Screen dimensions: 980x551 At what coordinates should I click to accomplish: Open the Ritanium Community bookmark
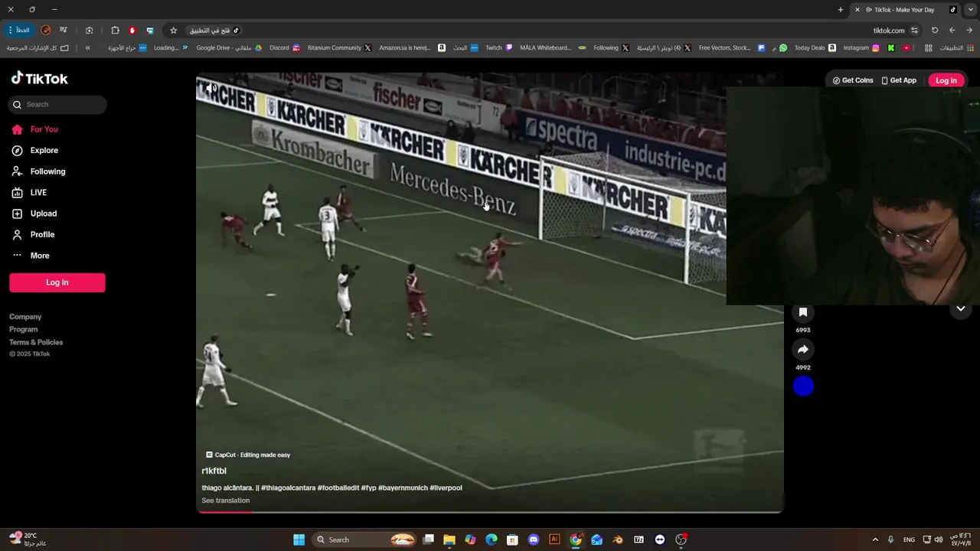click(339, 47)
